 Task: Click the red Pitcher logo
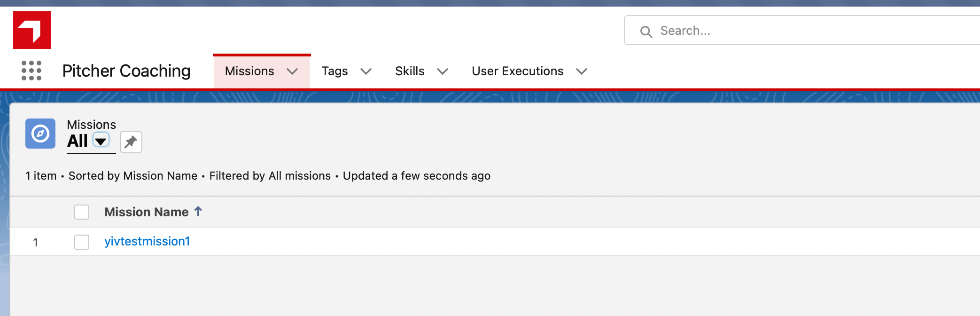coord(32,30)
